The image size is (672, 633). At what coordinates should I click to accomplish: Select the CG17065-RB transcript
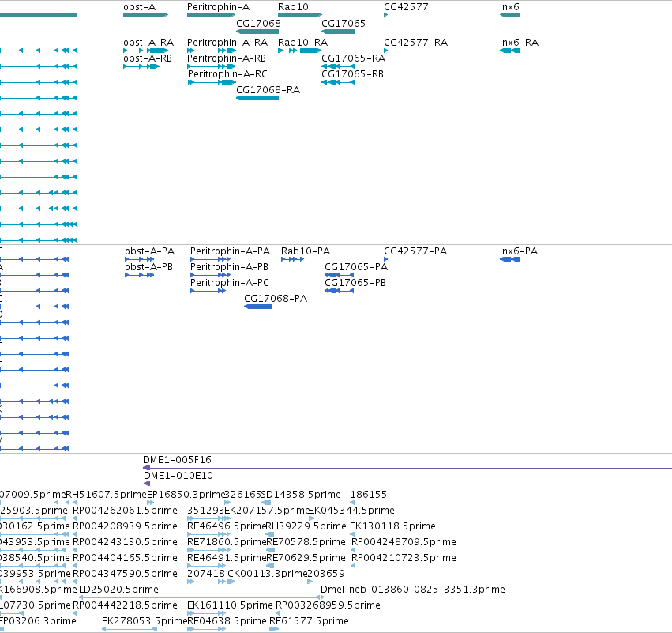(338, 82)
